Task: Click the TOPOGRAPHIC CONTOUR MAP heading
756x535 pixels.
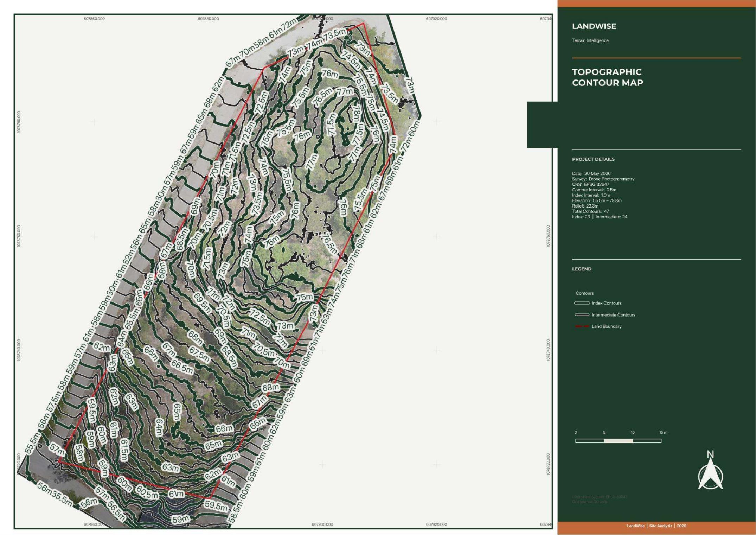Action: coord(607,77)
